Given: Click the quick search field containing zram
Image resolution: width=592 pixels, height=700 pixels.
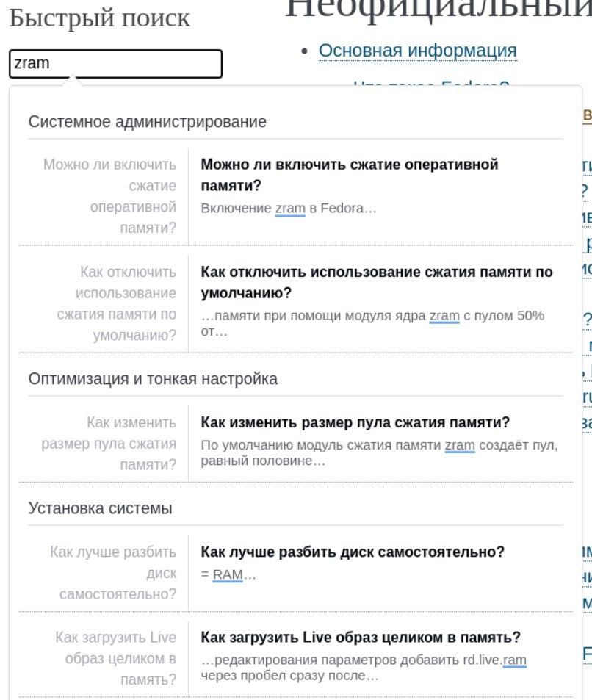Looking at the screenshot, I should tap(115, 64).
